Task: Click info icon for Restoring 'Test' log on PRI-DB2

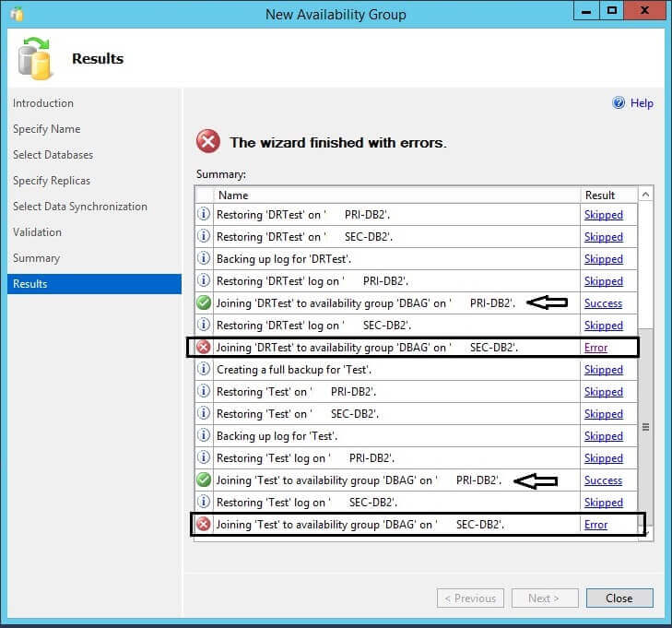Action: 204,457
